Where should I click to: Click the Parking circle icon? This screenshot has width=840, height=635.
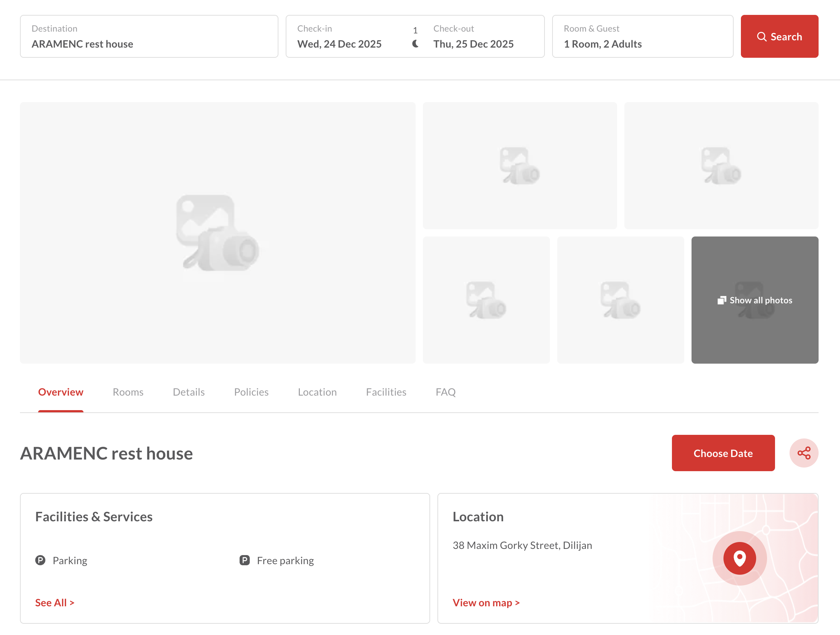40,560
